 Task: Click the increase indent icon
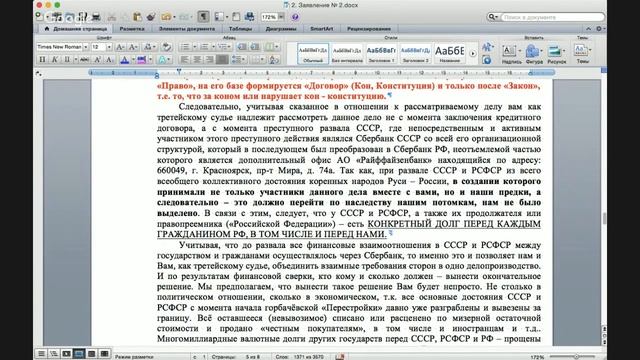pos(255,47)
